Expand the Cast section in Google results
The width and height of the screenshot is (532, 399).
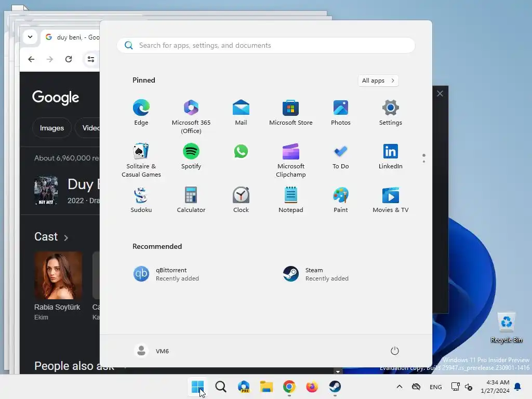(x=51, y=236)
